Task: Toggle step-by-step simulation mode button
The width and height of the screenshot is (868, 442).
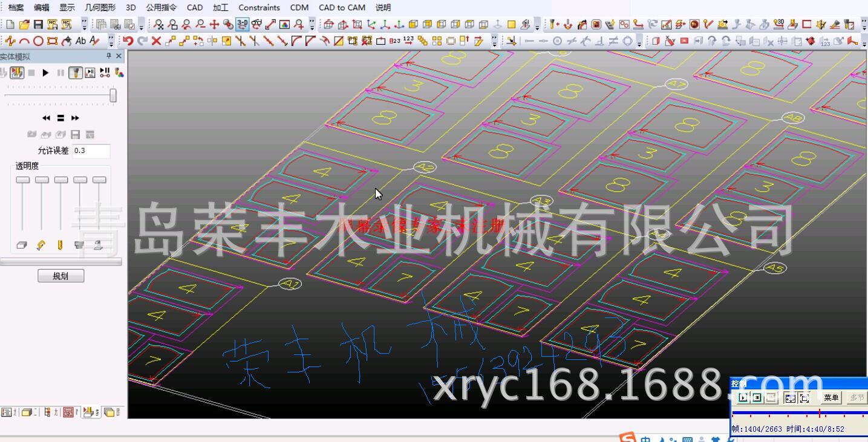Action: [x=90, y=73]
